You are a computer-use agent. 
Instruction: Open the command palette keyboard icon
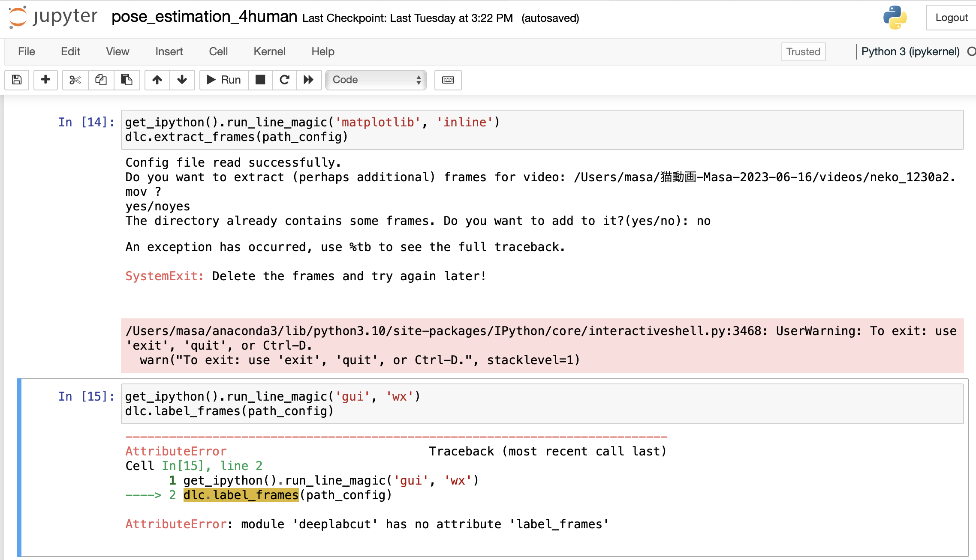(448, 80)
